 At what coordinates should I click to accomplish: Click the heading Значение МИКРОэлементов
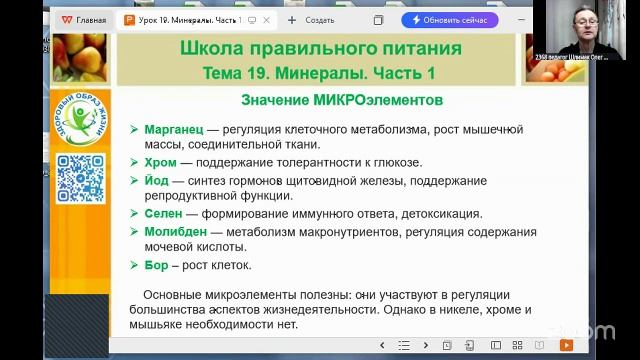click(x=342, y=100)
